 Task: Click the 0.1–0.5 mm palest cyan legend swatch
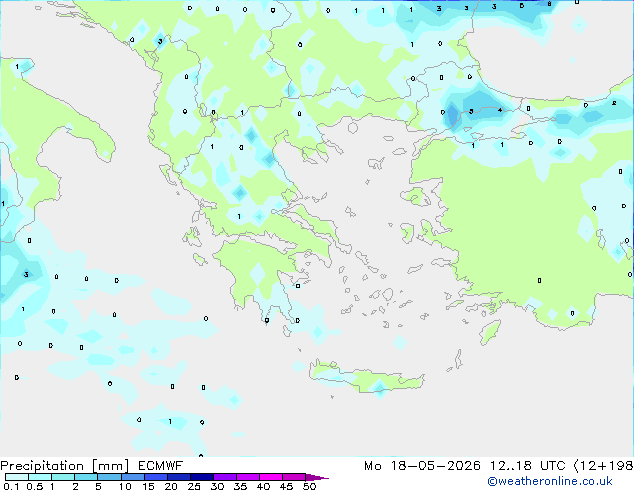point(17,477)
